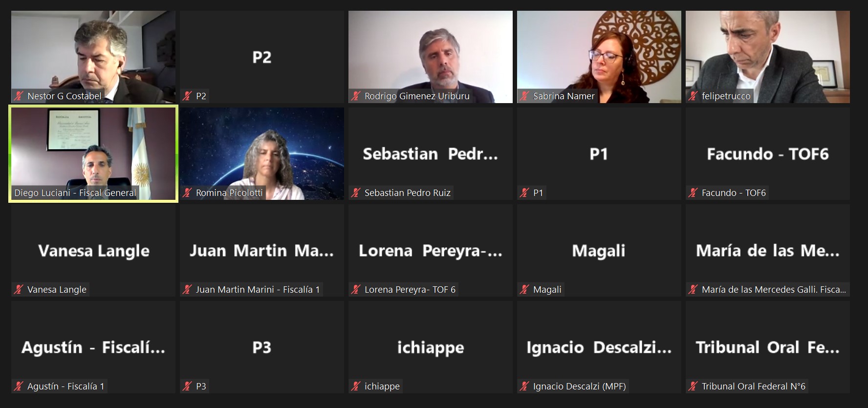Click muted mic icon beside Nestor G Costabel
The width and height of the screenshot is (868, 408).
tap(19, 96)
